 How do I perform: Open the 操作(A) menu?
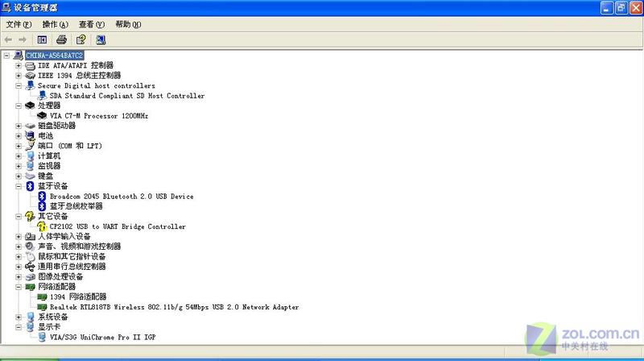(55, 25)
